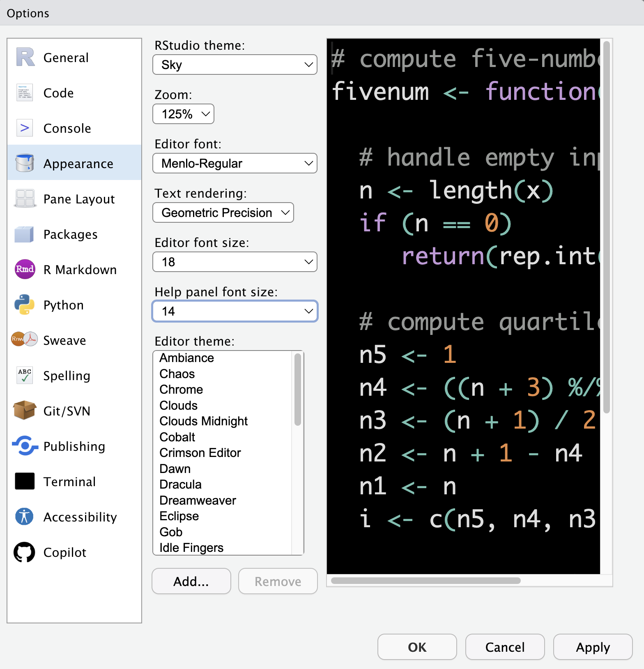
Task: Confirm settings with OK button
Action: click(x=417, y=647)
